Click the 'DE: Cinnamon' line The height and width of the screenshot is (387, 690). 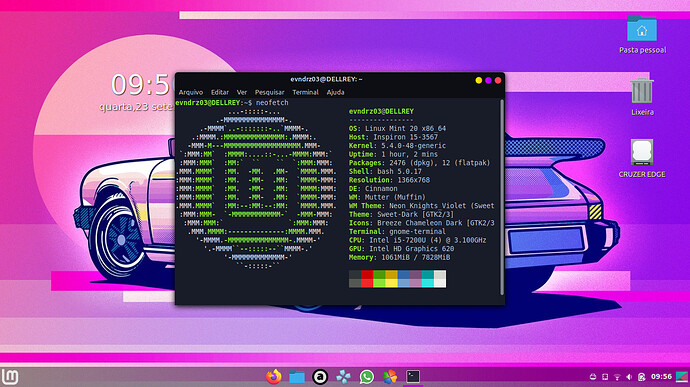(x=373, y=188)
